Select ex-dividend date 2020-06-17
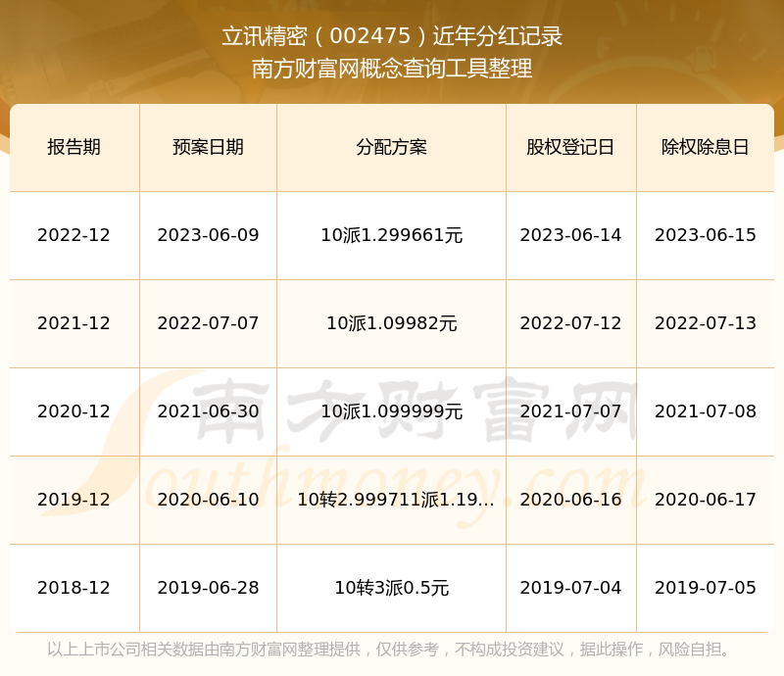Viewport: 784px width, 676px height. coord(705,499)
